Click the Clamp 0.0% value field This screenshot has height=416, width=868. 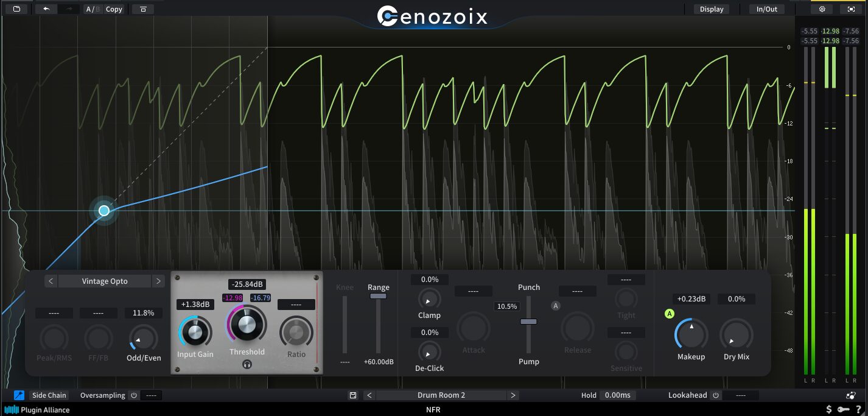coord(430,280)
